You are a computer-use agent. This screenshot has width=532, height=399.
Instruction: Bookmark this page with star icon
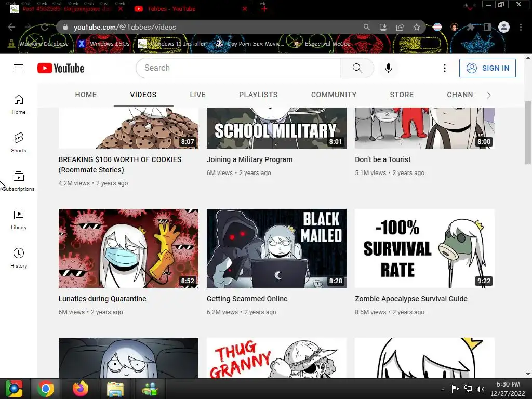[x=417, y=27]
